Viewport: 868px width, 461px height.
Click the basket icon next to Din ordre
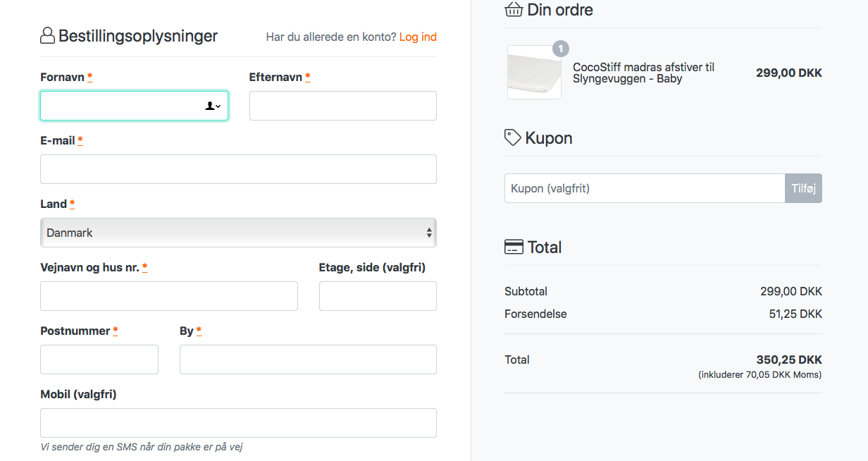pos(514,10)
